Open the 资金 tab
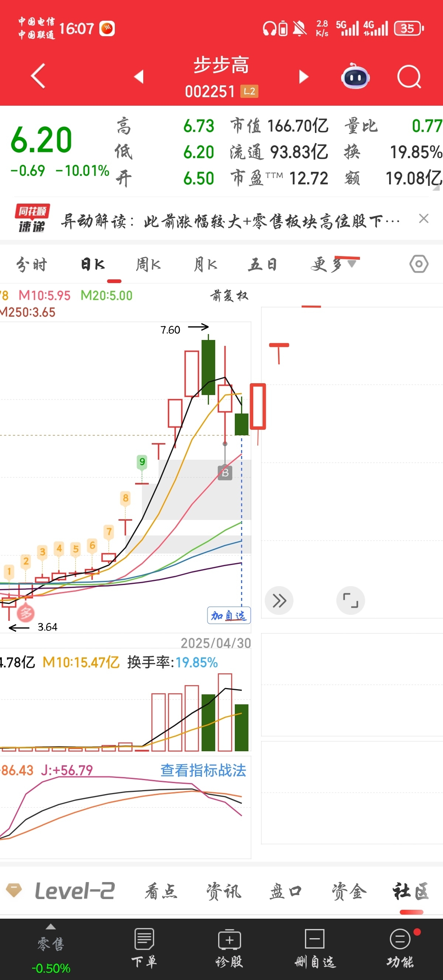The image size is (443, 980). coord(349,891)
